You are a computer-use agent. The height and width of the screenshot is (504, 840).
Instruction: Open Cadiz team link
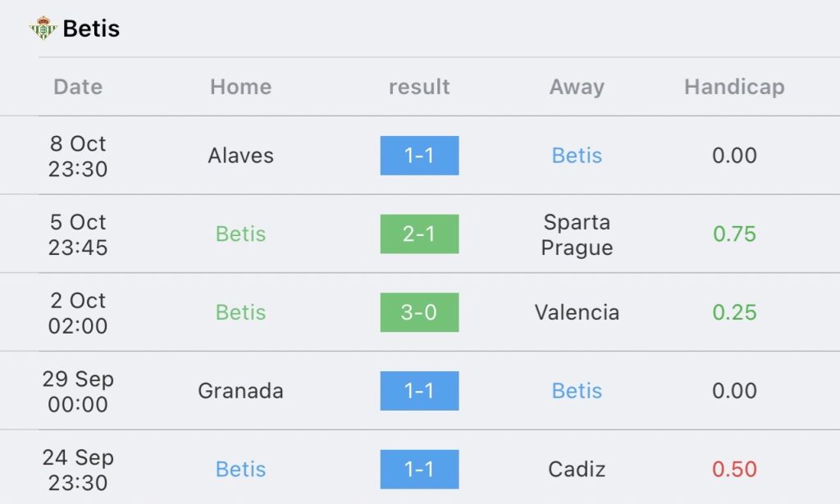577,470
